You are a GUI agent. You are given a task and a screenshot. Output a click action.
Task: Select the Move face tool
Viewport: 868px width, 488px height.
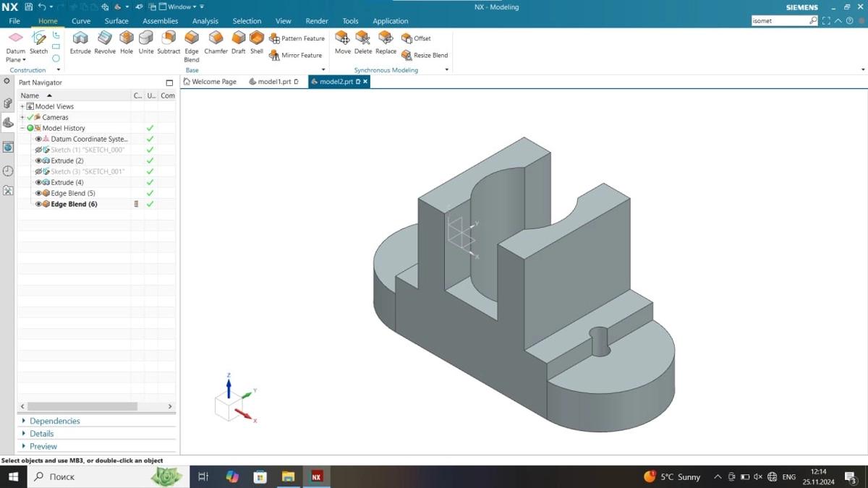click(x=342, y=42)
